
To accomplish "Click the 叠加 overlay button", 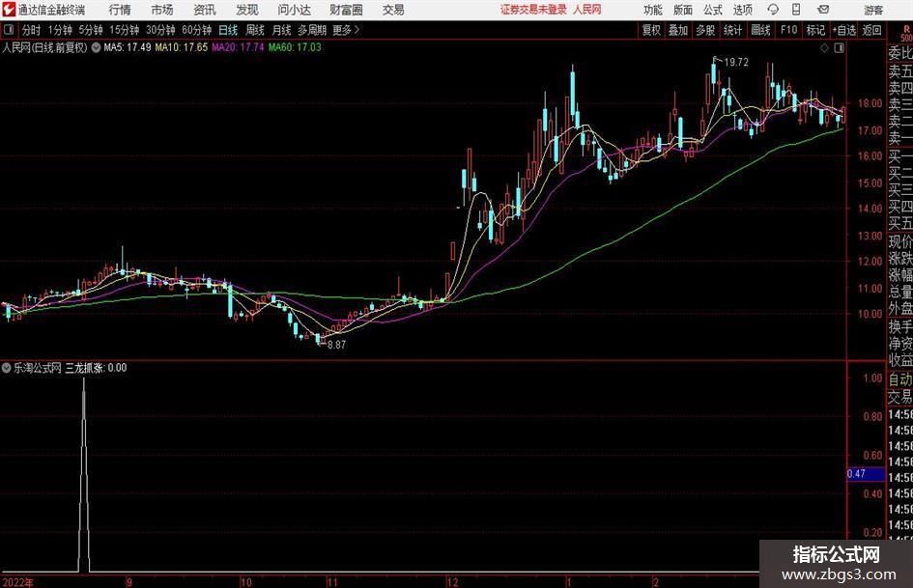I will pyautogui.click(x=678, y=30).
